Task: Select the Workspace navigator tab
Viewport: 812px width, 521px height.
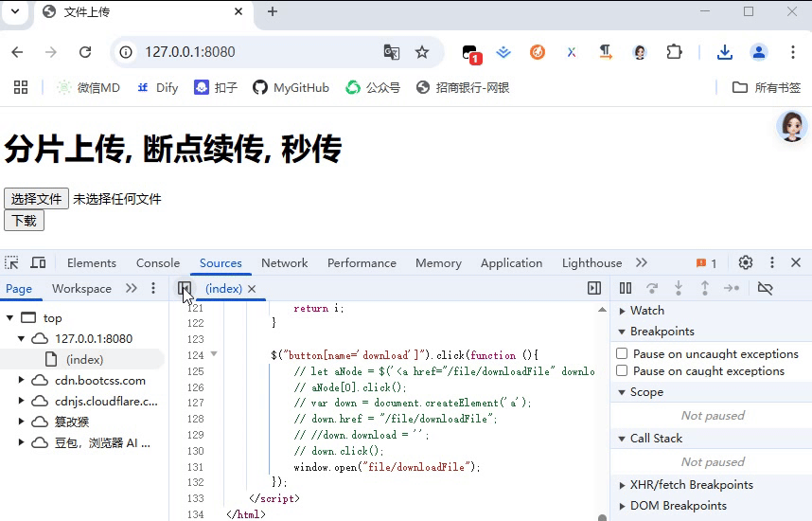Action: (81, 289)
